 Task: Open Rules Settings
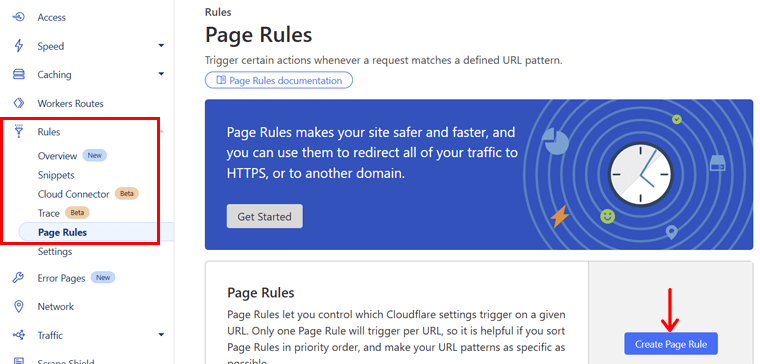[x=55, y=252]
